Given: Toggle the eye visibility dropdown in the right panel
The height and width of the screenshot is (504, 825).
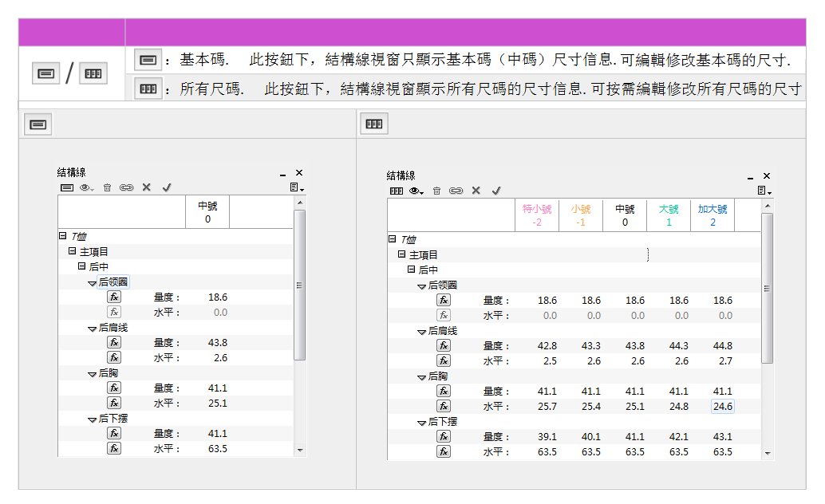Looking at the screenshot, I should coord(416,191).
